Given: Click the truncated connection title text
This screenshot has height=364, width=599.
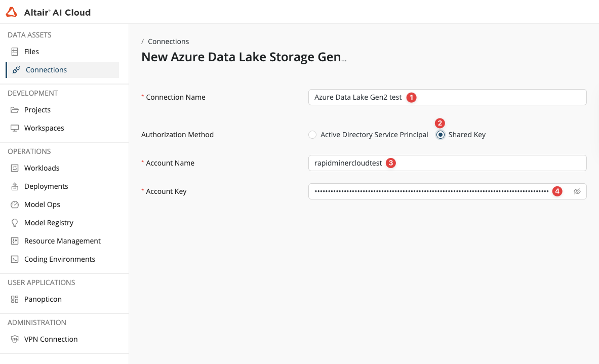Looking at the screenshot, I should [243, 57].
